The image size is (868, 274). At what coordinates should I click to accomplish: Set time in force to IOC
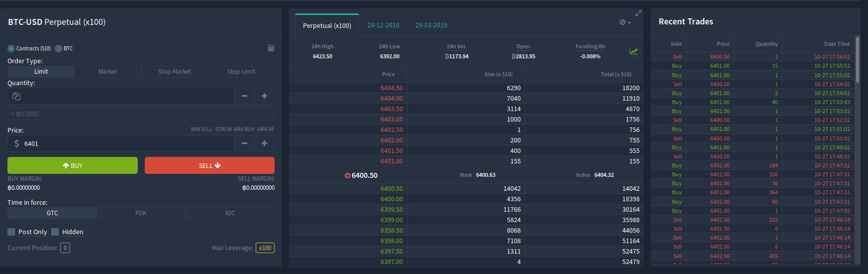[230, 213]
